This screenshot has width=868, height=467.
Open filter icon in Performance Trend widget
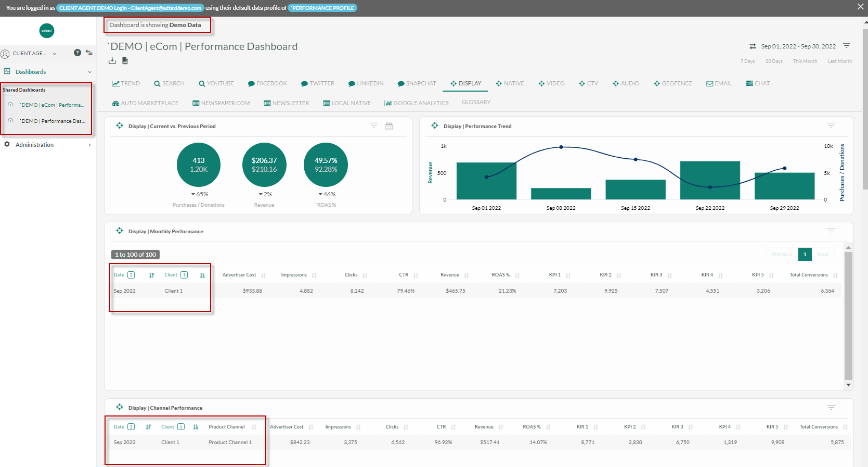[x=831, y=125]
